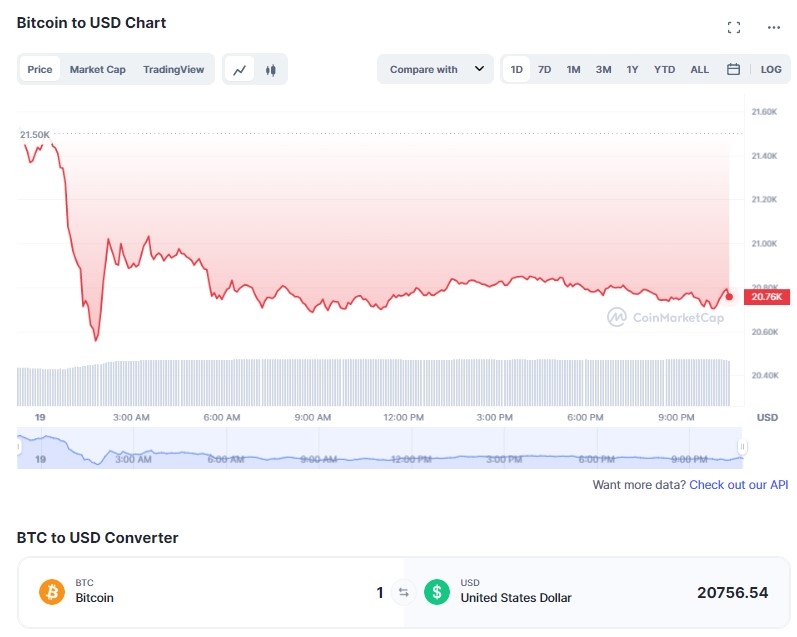Screen dimensions: 797x637
Task: Click the red current price marker dot
Action: tap(729, 297)
